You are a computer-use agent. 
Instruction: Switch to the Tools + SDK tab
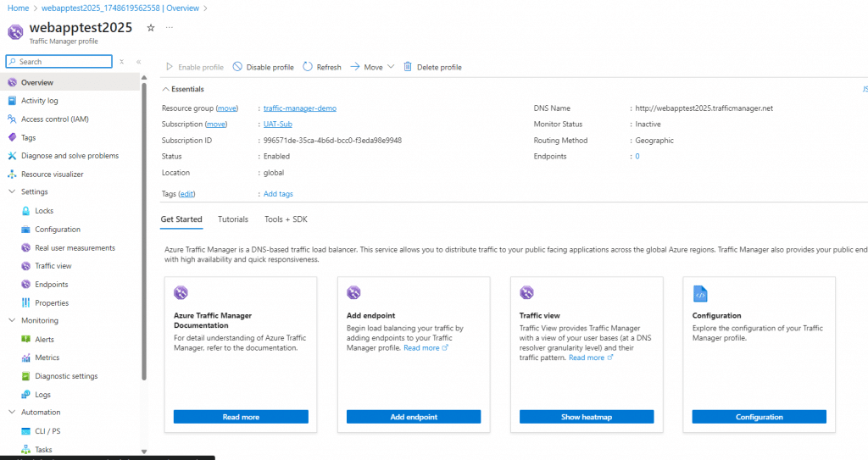click(x=286, y=219)
